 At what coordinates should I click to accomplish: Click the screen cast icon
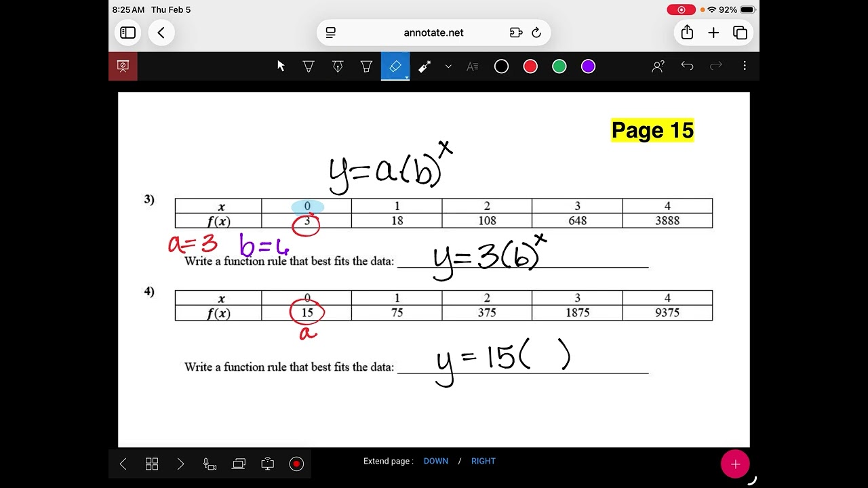point(268,464)
